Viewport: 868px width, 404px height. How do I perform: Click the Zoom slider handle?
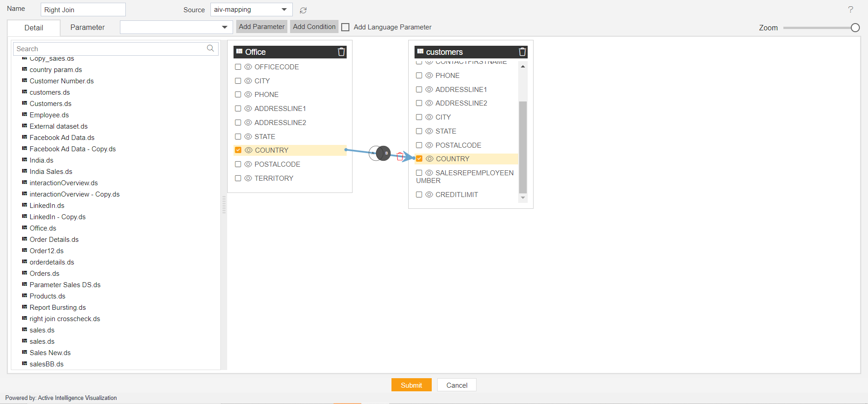[855, 28]
